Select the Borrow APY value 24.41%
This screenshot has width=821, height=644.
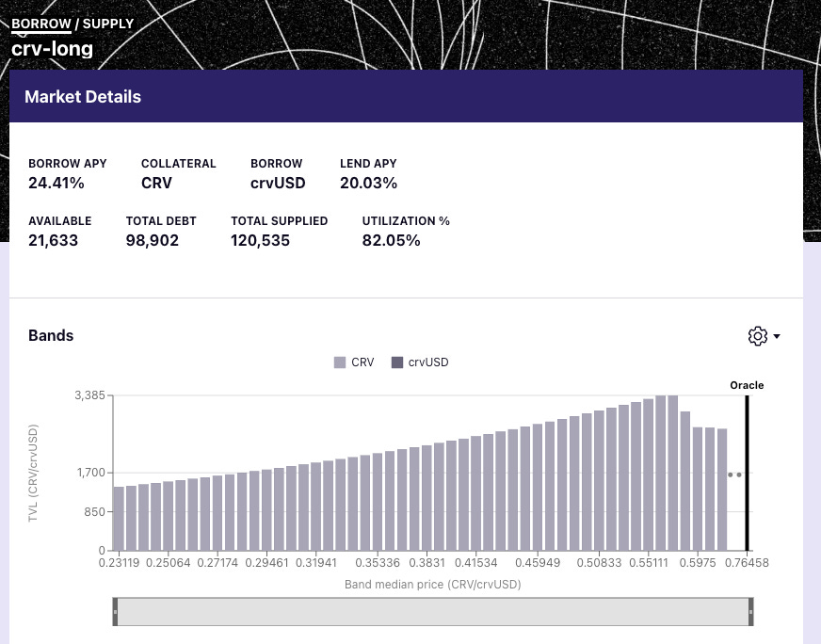56,183
